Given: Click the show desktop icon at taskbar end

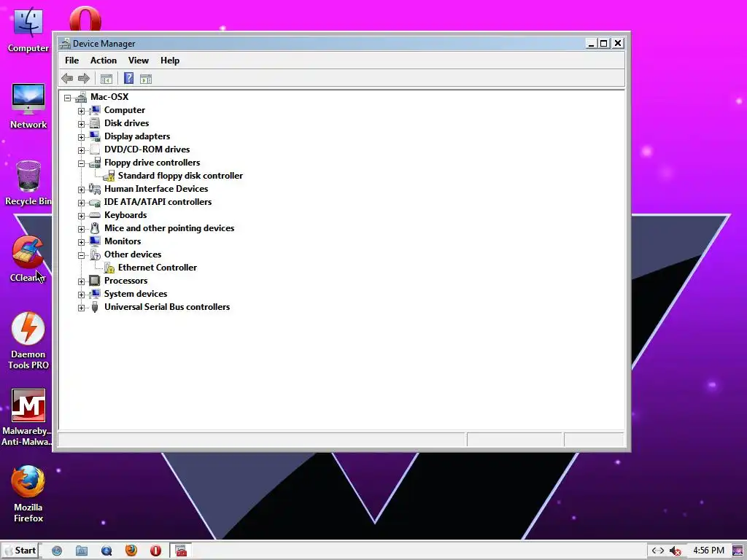Looking at the screenshot, I should click(738, 551).
